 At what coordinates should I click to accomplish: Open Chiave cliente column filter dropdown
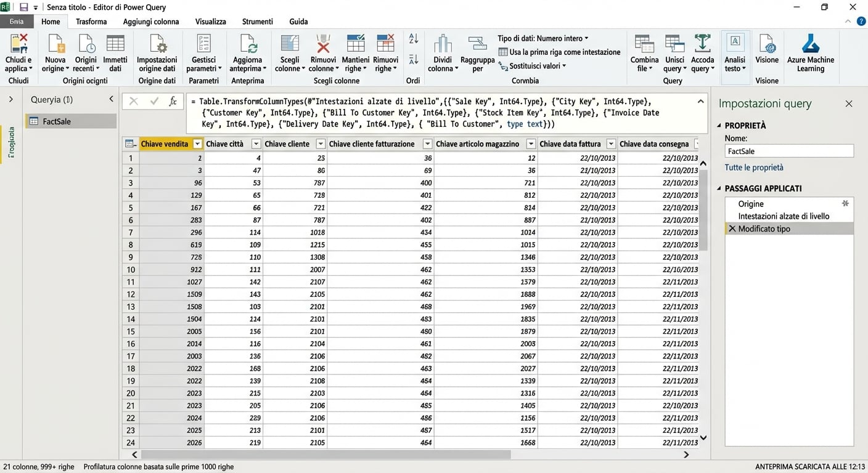pos(321,144)
